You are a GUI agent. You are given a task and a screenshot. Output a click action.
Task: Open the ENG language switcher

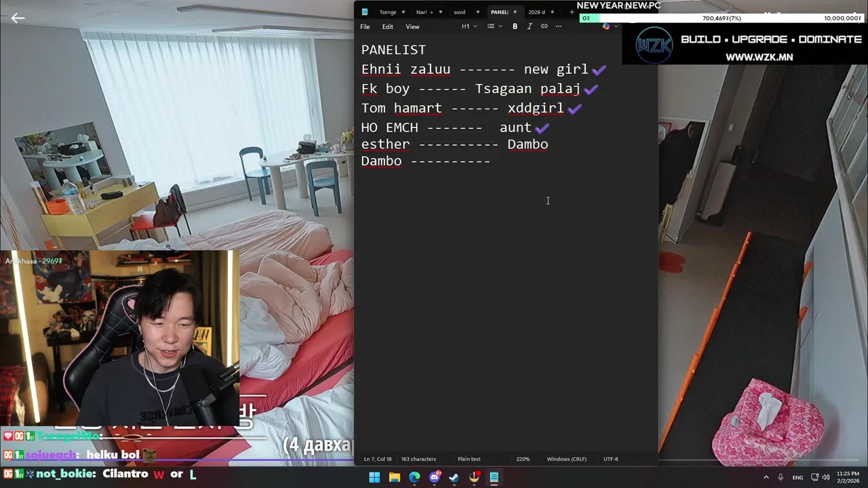point(797,477)
